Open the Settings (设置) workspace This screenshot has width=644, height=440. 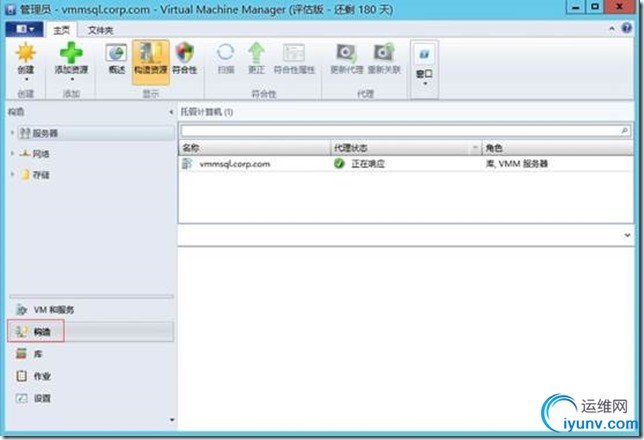(x=90, y=398)
